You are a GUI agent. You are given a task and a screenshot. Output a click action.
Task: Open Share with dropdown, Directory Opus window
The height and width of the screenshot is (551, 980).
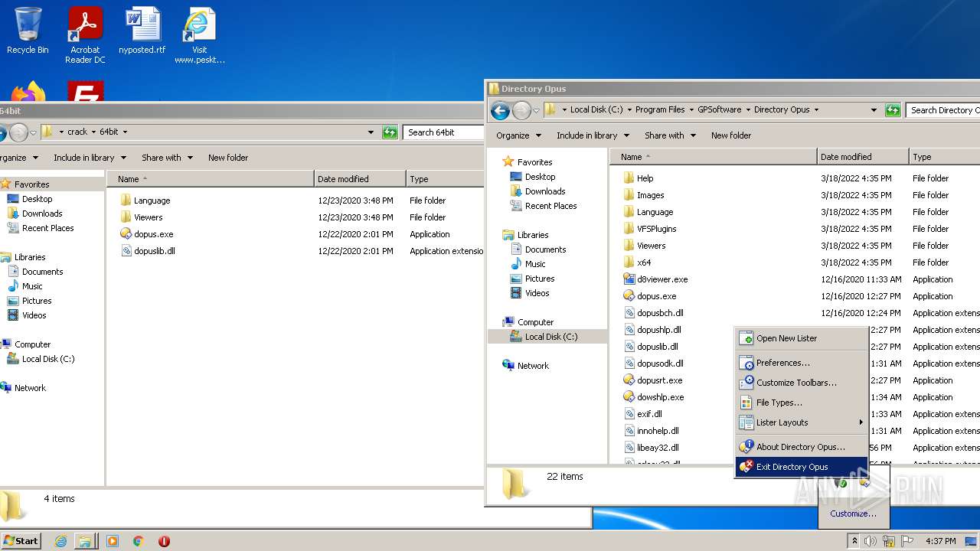point(670,135)
